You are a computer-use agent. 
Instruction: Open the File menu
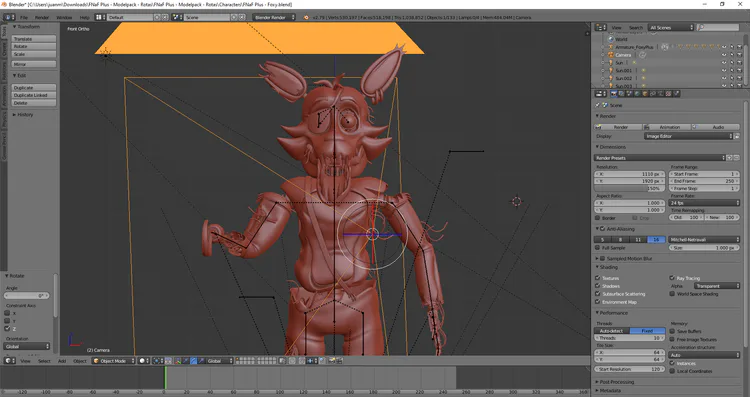[x=24, y=17]
